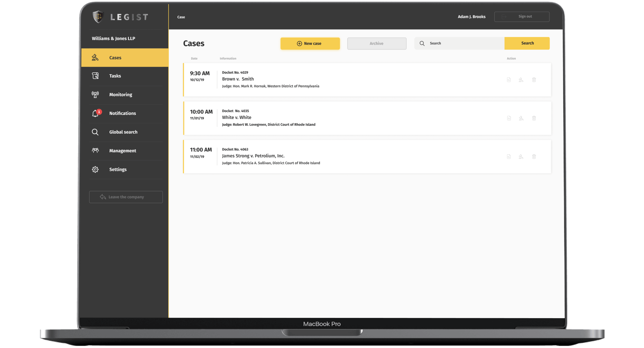
Task: Open the Archive button
Action: point(376,43)
